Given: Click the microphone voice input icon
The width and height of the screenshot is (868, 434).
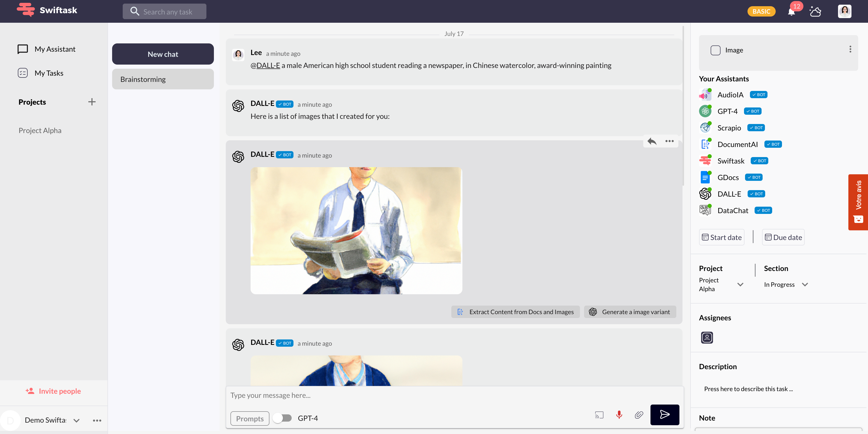Looking at the screenshot, I should coord(619,414).
